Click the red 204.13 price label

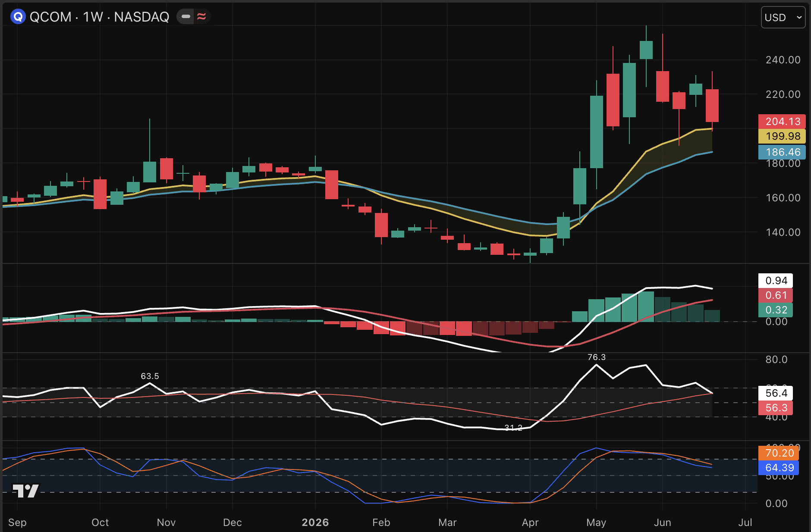(x=782, y=122)
